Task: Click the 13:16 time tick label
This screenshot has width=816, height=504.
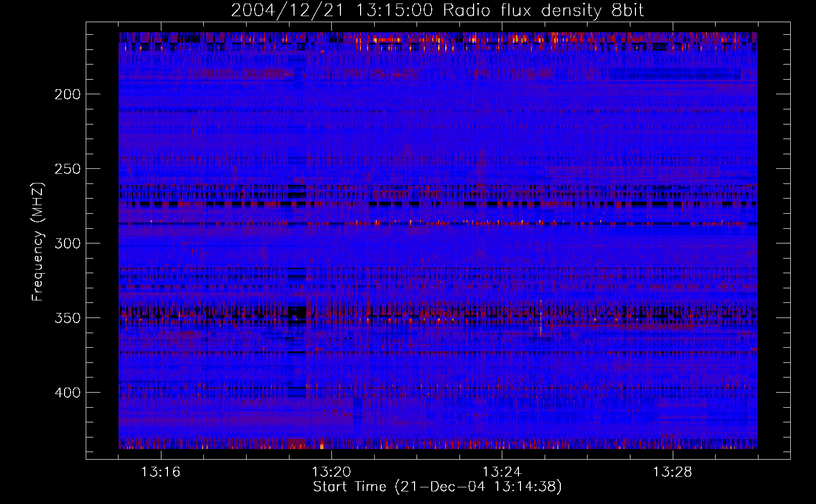Action: pos(161,472)
